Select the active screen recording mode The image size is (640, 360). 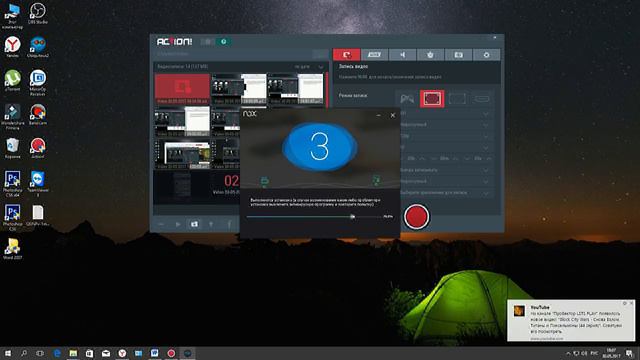(x=432, y=98)
